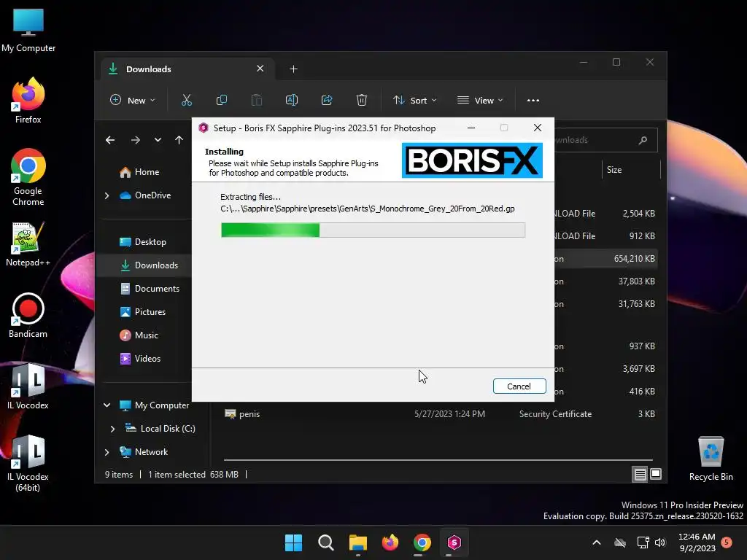The image size is (747, 560).
Task: Click the horizontal scrollbar in file list
Action: 438,460
